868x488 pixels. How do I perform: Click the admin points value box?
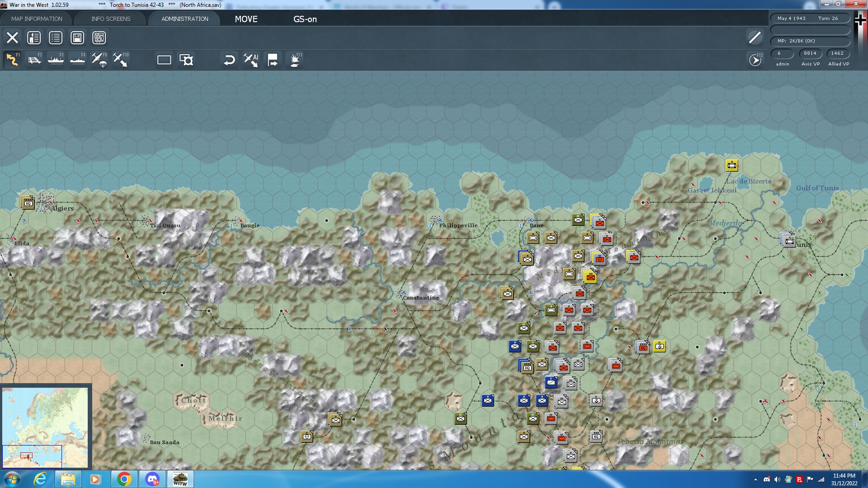pyautogui.click(x=782, y=53)
